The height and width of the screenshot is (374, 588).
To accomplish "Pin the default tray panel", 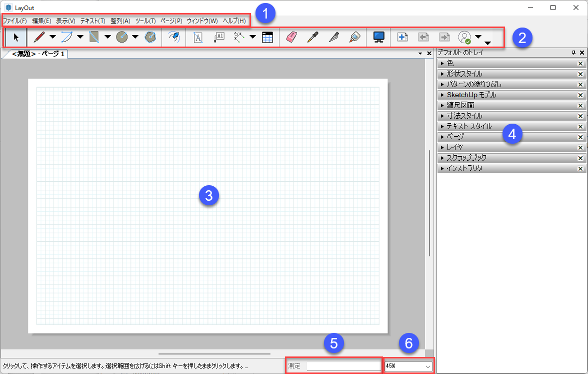I will coord(573,53).
